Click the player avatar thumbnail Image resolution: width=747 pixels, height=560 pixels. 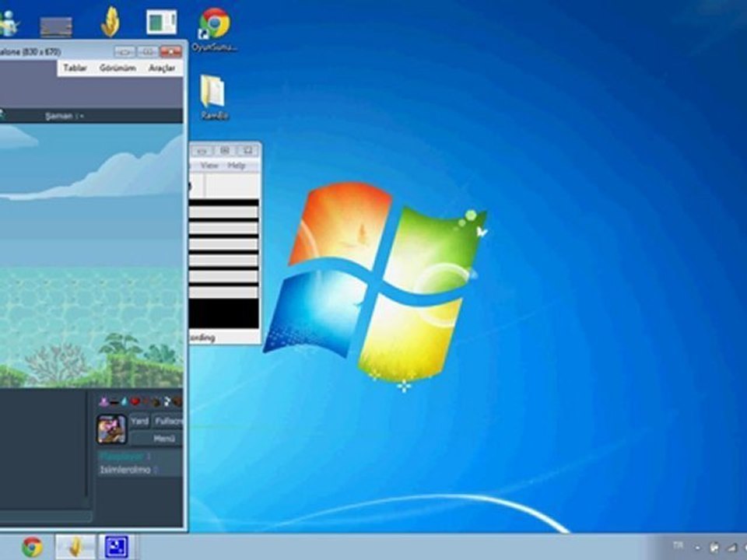tap(111, 429)
